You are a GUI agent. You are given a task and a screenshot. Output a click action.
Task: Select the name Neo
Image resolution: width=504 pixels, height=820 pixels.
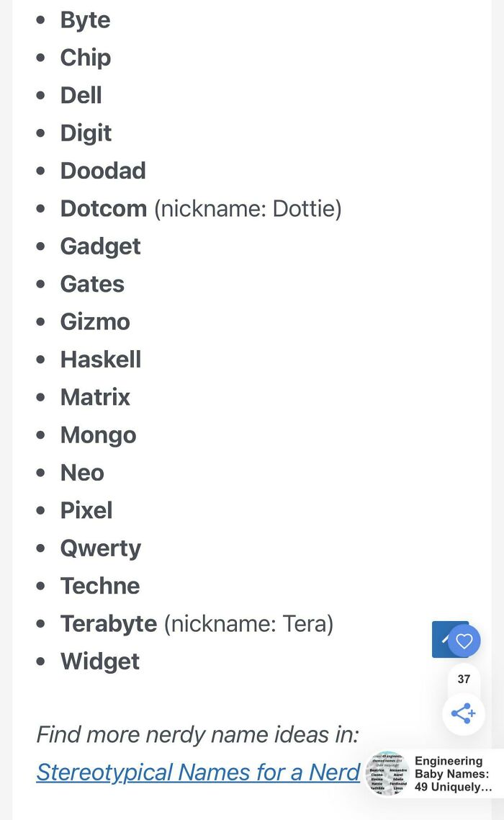click(x=81, y=472)
